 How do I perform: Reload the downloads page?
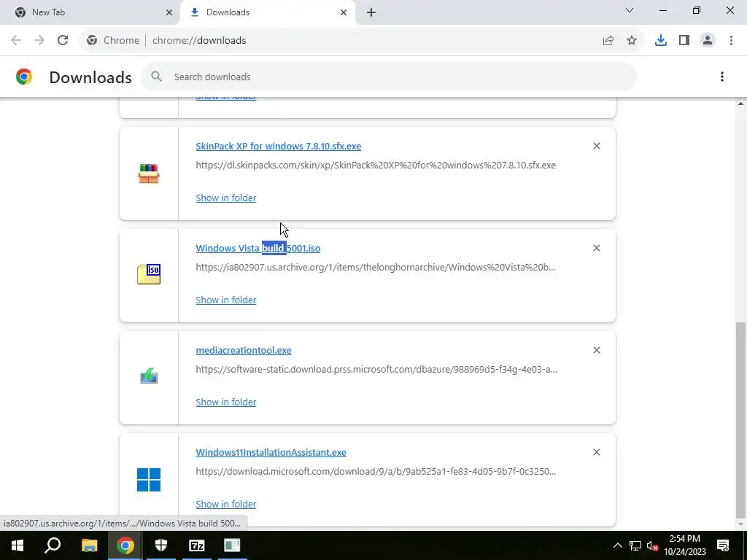[x=63, y=41]
